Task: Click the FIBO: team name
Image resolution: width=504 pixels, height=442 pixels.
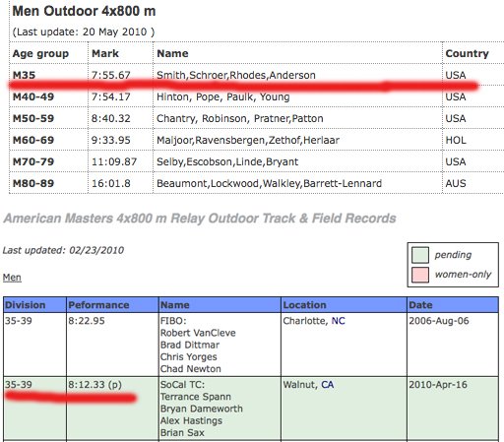Action: 173,321
